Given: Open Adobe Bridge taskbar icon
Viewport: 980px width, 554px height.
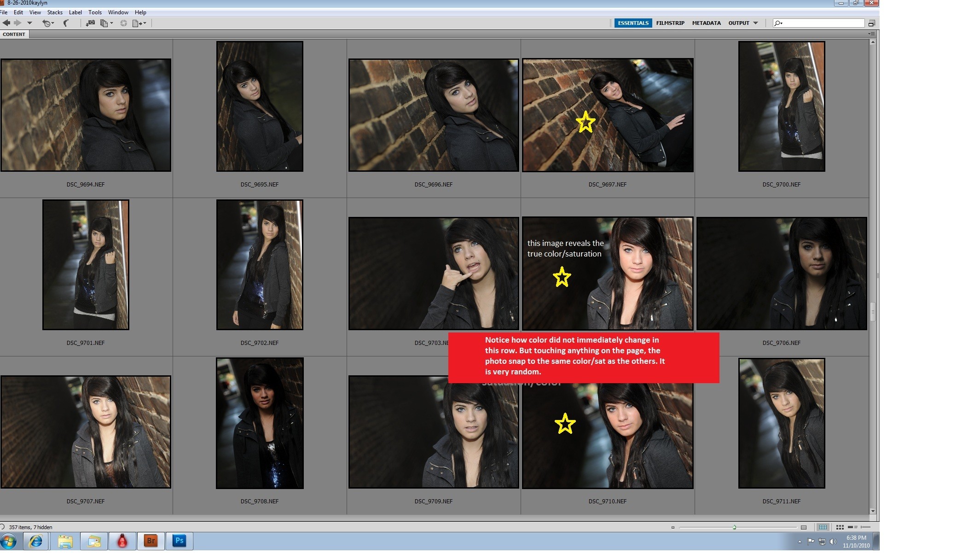Looking at the screenshot, I should coord(151,541).
